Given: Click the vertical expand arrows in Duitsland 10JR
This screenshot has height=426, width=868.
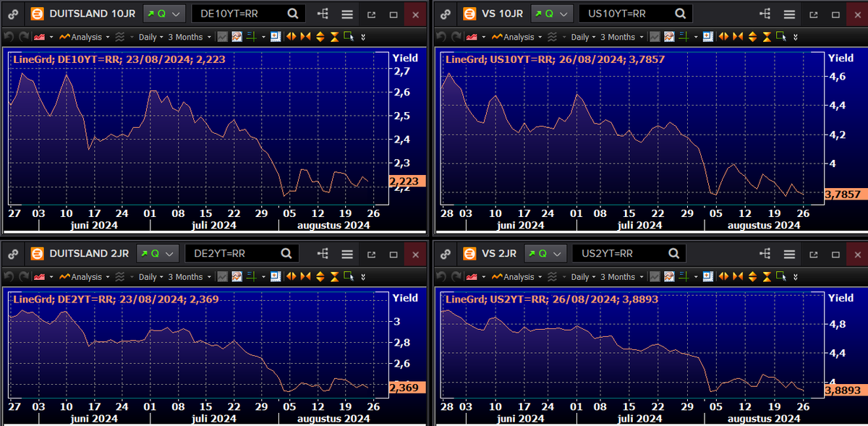Looking at the screenshot, I should [320, 37].
